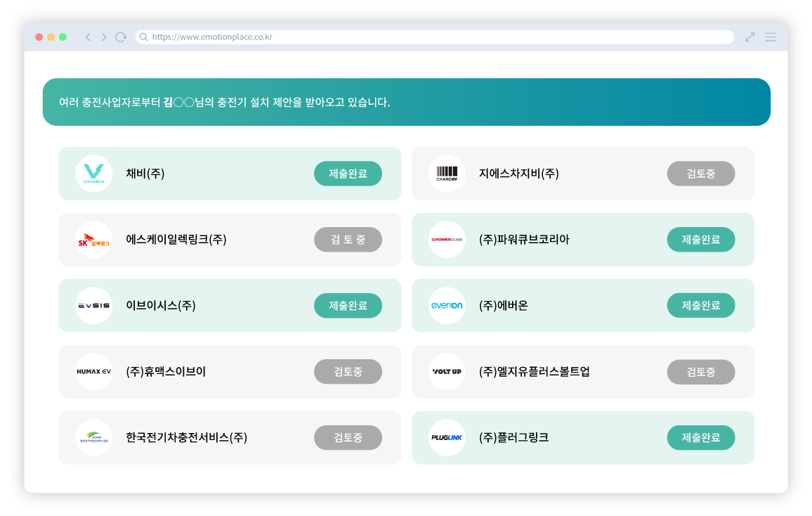Click the EVSIS company logo
The height and width of the screenshot is (516, 812).
click(x=94, y=305)
